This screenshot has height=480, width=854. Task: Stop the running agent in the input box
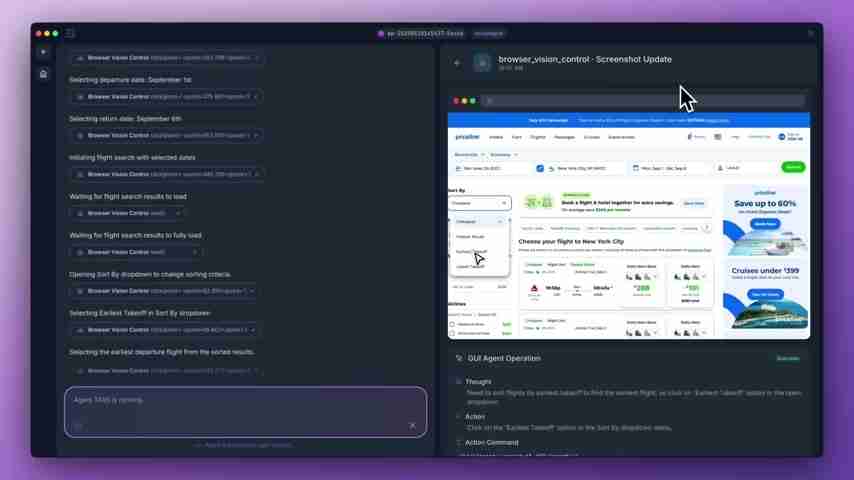[412, 426]
